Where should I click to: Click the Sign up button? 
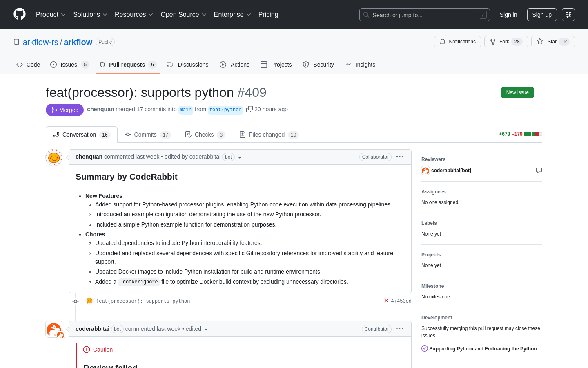(542, 15)
